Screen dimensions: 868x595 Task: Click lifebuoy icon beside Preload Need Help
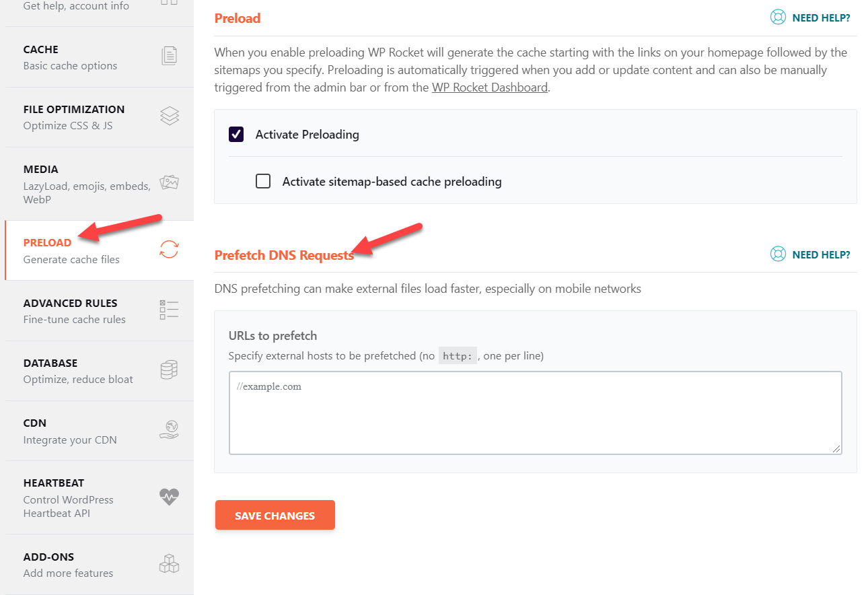[778, 17]
